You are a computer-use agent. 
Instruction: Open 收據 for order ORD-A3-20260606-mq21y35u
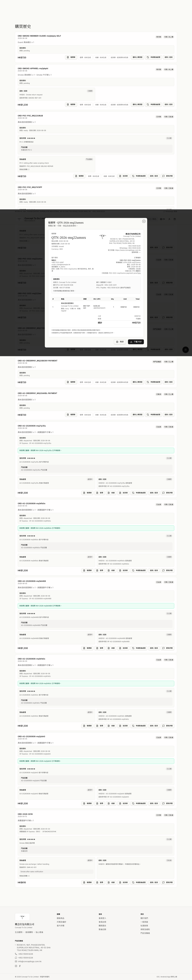click(x=111, y=493)
